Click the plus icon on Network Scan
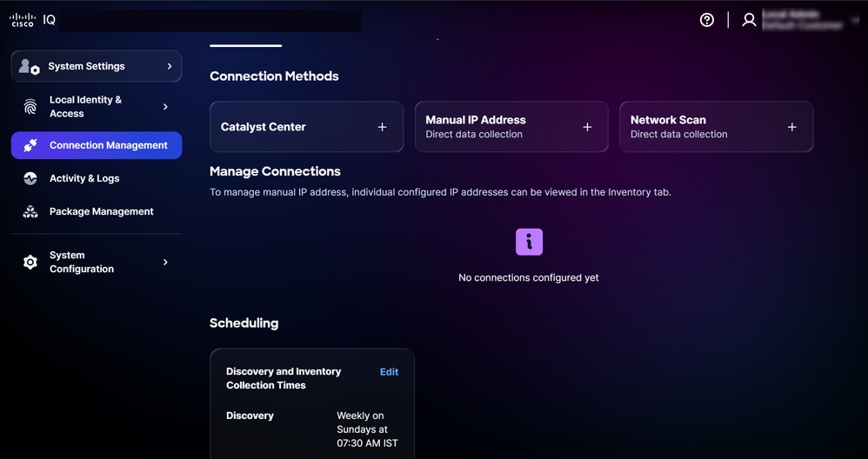This screenshot has height=459, width=868. click(x=792, y=127)
